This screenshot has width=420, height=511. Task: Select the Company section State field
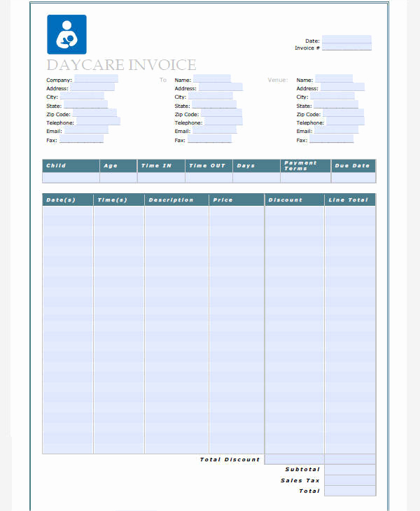coord(85,104)
